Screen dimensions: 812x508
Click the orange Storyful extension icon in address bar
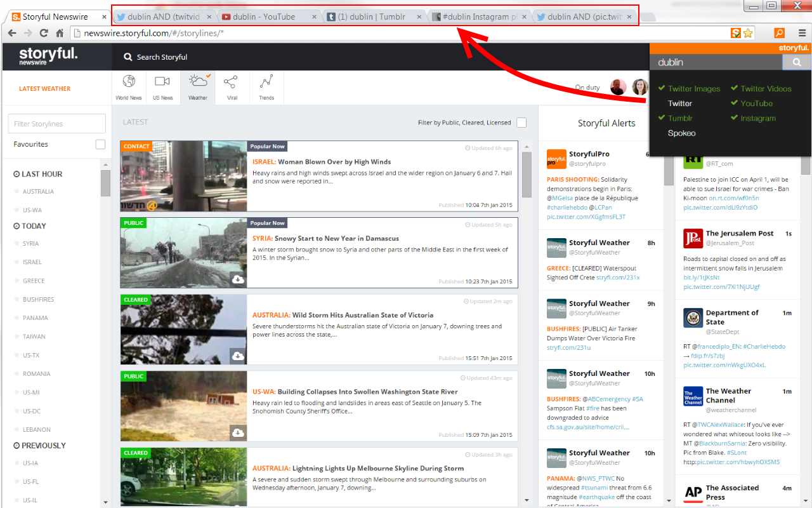[736, 33]
